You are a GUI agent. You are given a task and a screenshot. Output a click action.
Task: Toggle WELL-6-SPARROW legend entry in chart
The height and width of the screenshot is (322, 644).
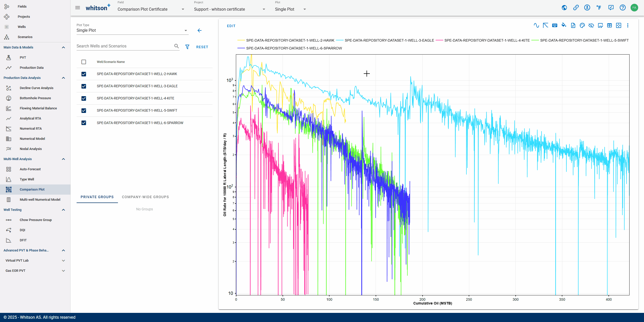(x=290, y=48)
